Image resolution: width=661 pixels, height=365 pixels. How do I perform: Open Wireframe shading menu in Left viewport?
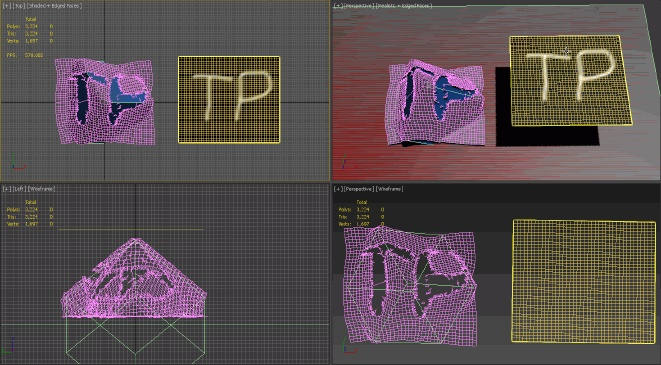pos(41,189)
